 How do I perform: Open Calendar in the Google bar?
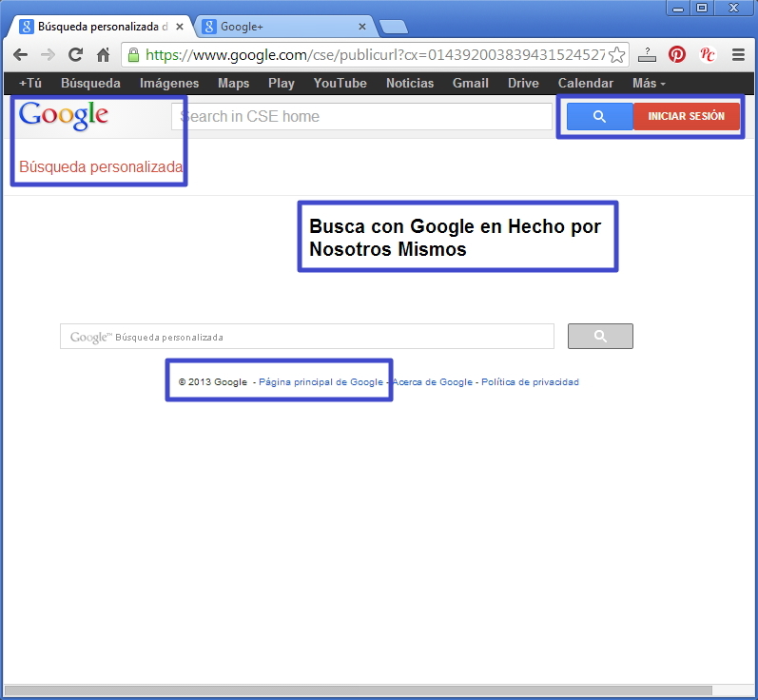[586, 83]
